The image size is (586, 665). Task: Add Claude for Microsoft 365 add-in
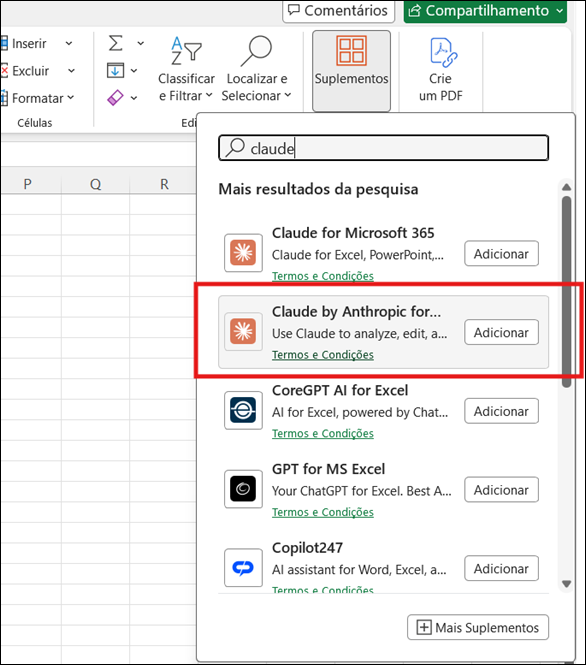(501, 254)
